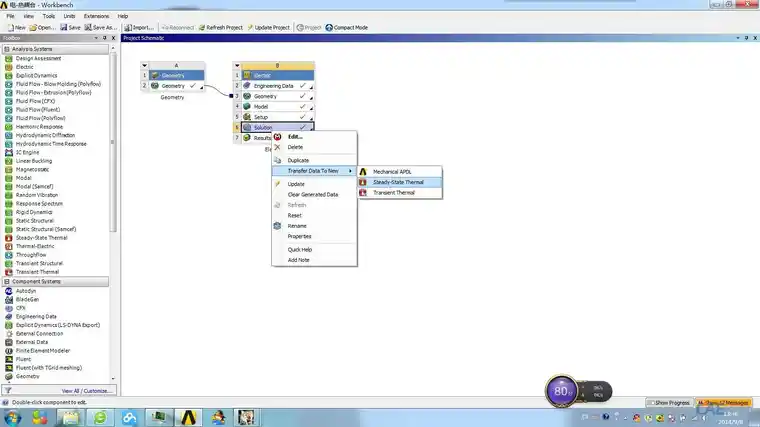Choose Edit... in the context menu

click(314, 137)
